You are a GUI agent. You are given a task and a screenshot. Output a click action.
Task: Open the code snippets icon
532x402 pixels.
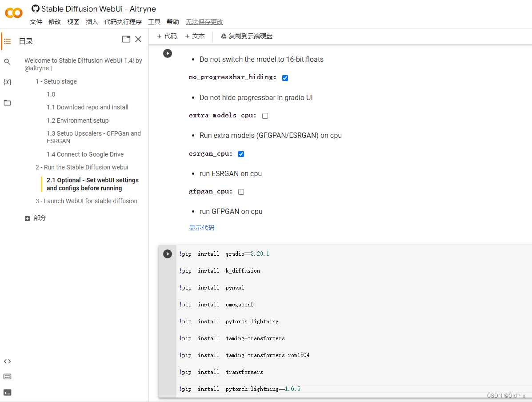(7, 361)
